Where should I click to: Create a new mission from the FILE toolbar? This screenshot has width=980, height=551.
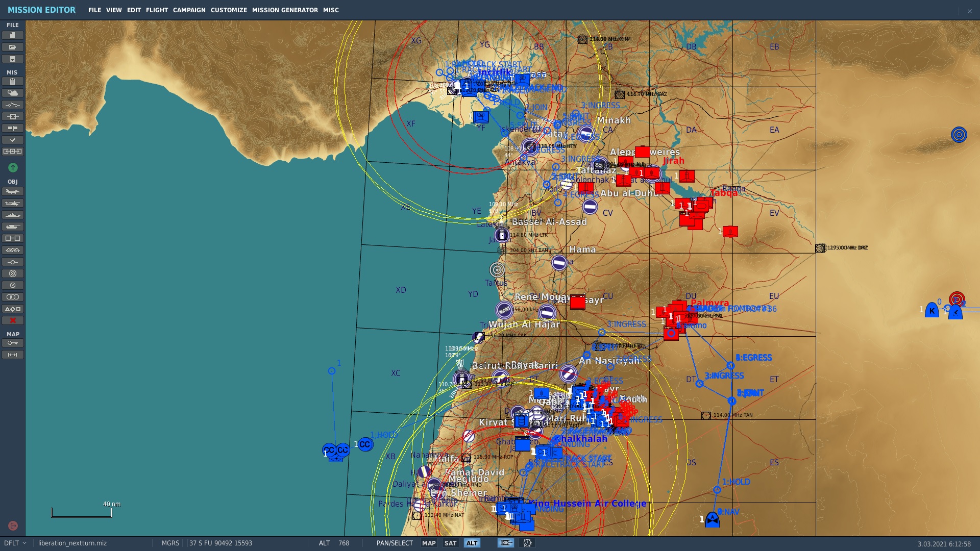13,35
